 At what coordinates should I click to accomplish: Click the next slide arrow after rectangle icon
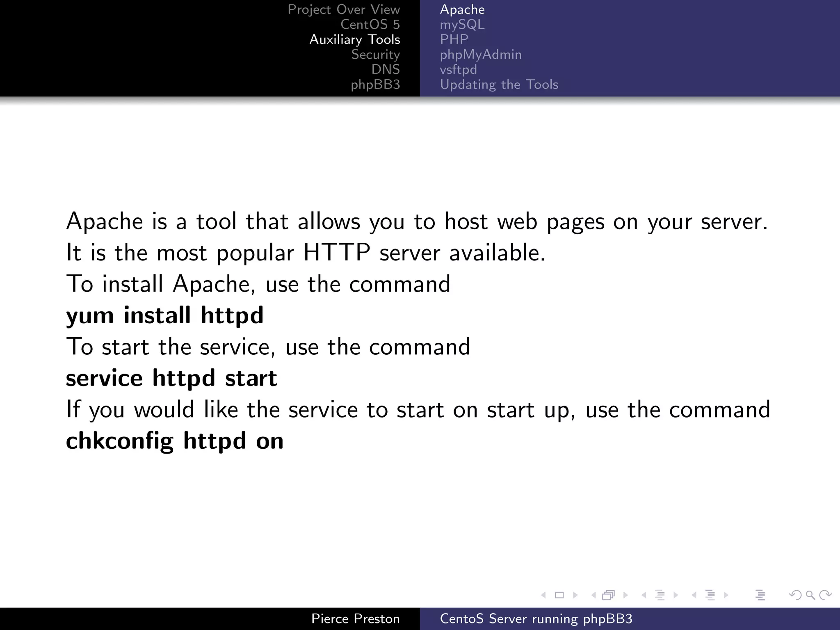575,595
